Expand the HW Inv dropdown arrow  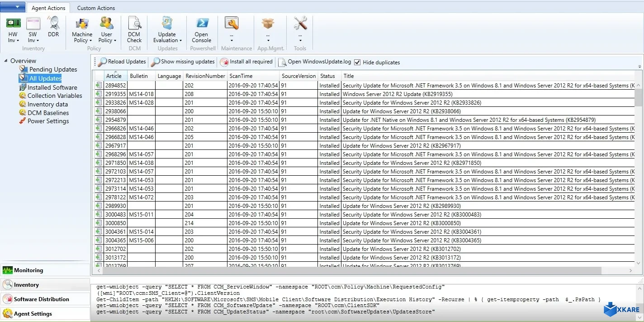[18, 41]
